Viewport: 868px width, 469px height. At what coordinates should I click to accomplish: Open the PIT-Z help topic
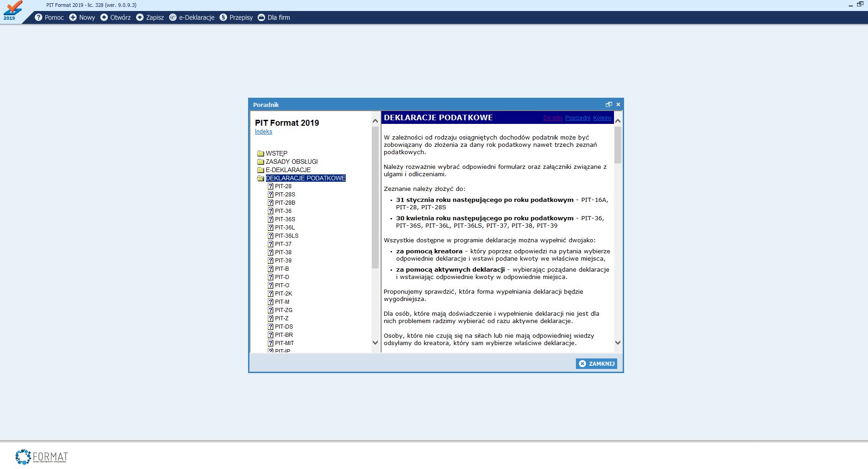coord(282,318)
